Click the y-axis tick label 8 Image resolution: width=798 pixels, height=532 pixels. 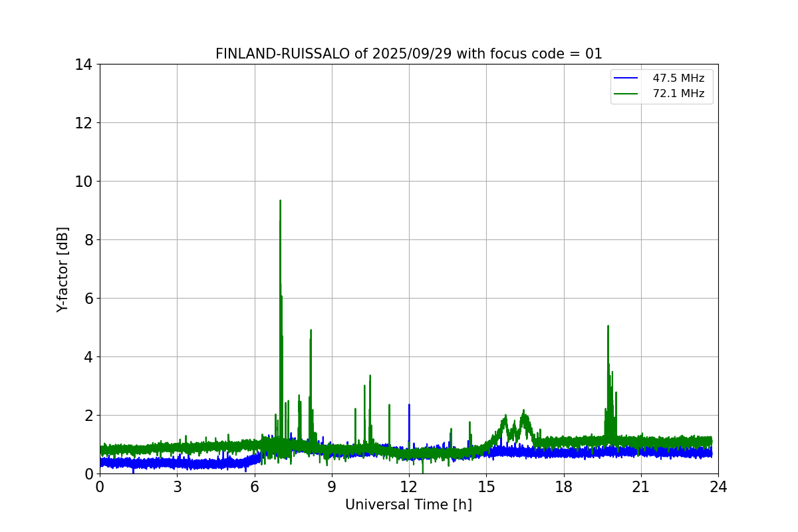tap(88, 240)
